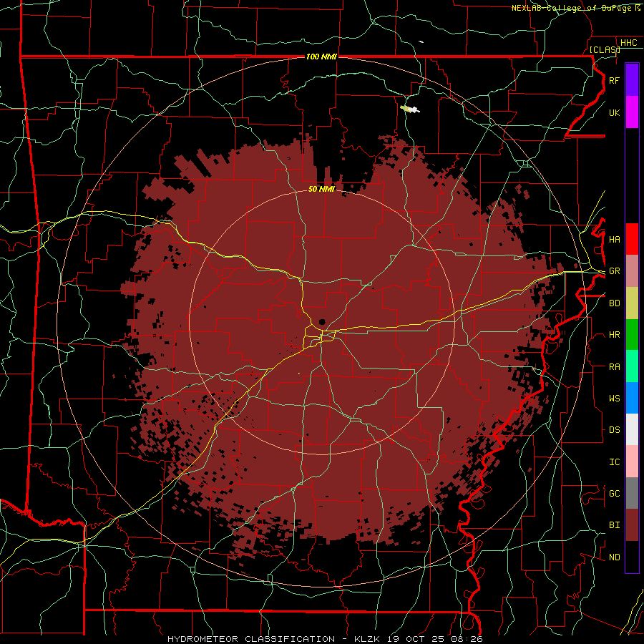
Task: Click the DS white legend swatch
Action: 632,429
